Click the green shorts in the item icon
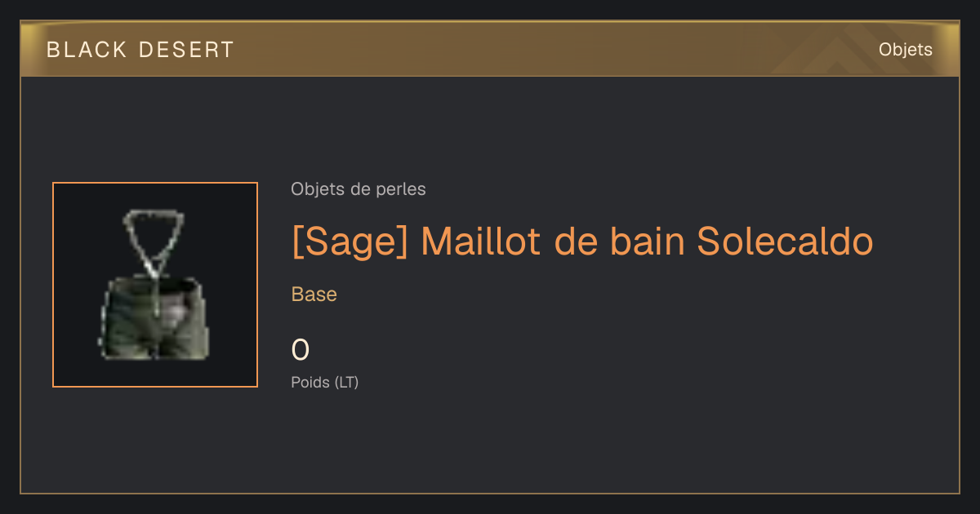The height and width of the screenshot is (514, 980). tap(154, 318)
